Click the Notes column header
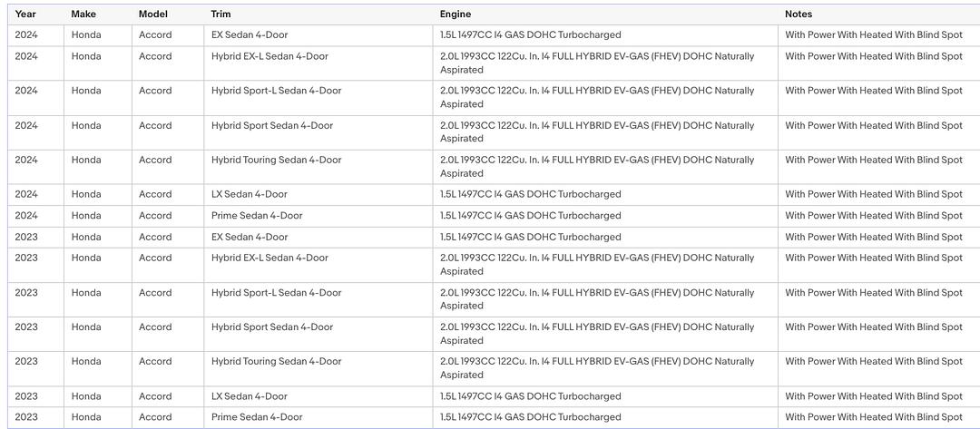Image resolution: width=980 pixels, height=429 pixels. [x=799, y=14]
